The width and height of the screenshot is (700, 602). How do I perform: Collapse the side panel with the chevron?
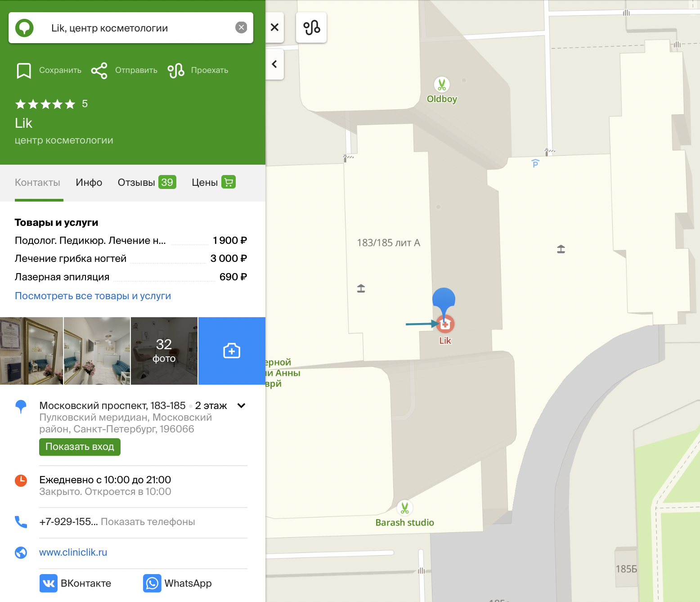[x=274, y=64]
